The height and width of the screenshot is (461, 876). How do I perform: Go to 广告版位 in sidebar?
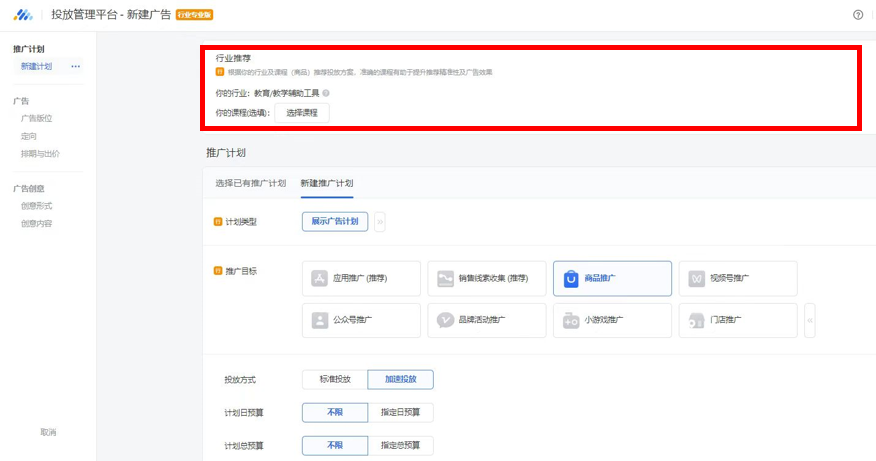click(36, 118)
